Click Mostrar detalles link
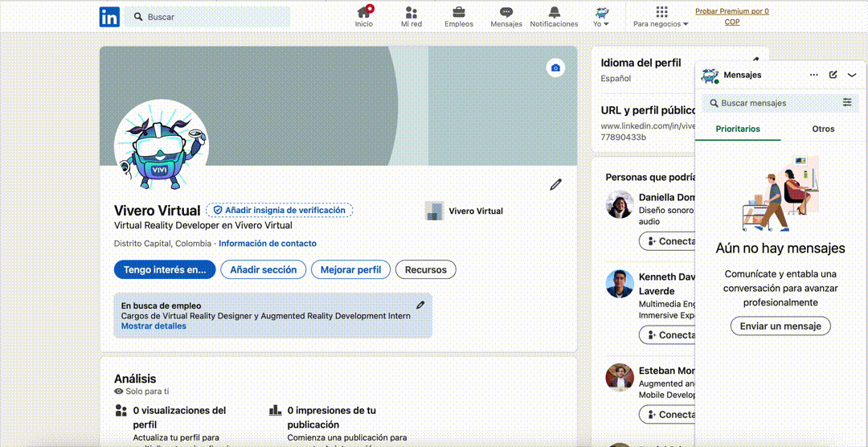This screenshot has height=447, width=868. 154,326
